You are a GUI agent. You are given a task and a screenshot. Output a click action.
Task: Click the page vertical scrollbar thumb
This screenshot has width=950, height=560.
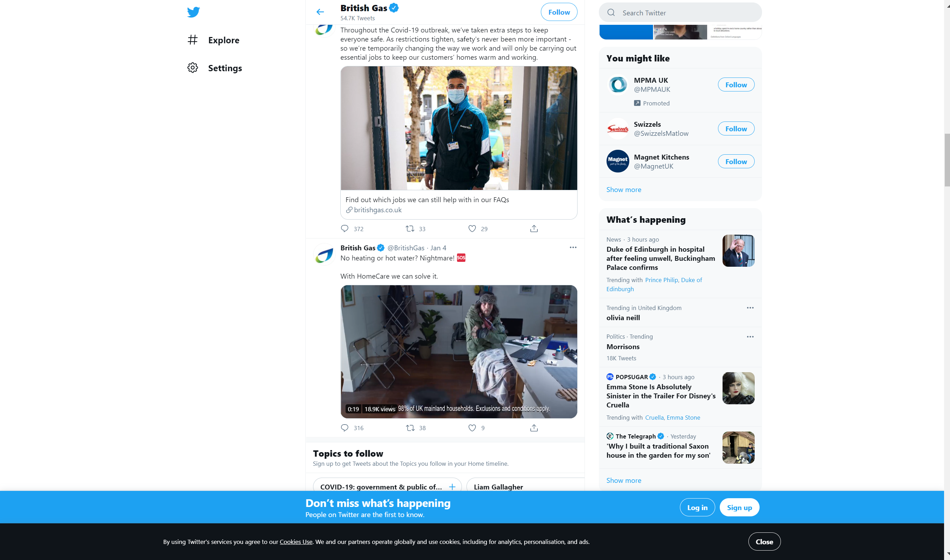coord(947,160)
